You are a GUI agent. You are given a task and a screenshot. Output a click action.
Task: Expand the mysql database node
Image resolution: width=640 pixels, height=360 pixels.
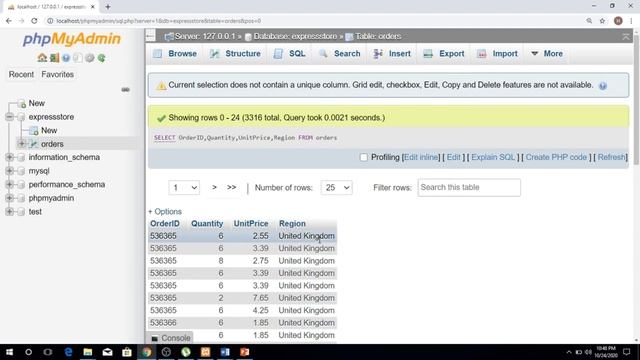(x=9, y=171)
